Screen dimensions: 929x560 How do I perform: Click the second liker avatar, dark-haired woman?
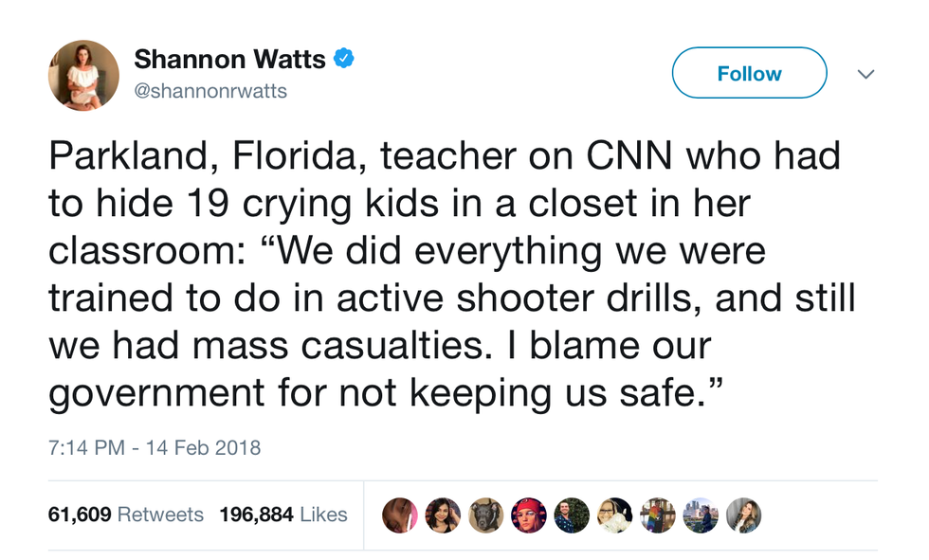point(443,515)
